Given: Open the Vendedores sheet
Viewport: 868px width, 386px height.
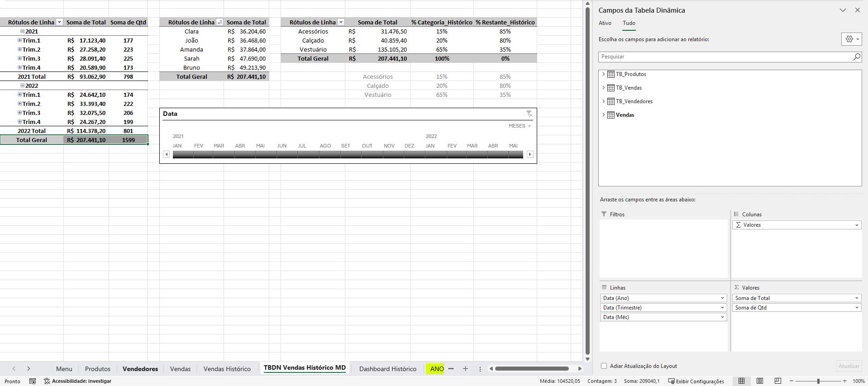Looking at the screenshot, I should [140, 369].
